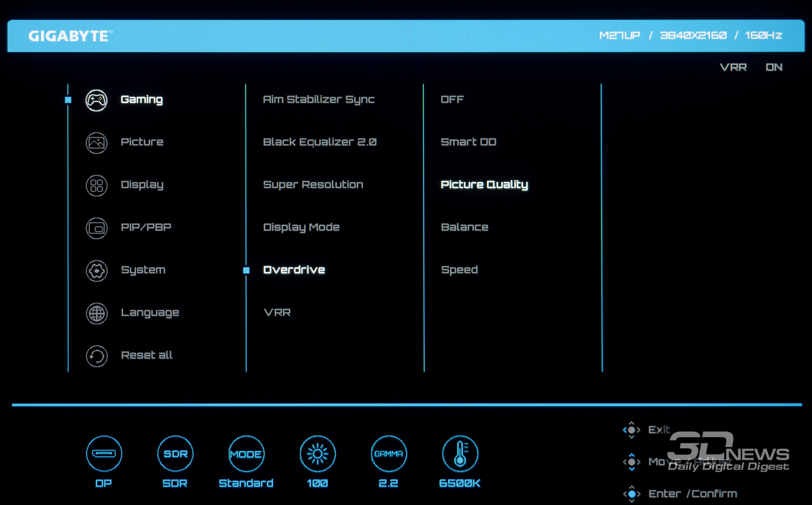Click the Standard picture mode indicator
This screenshot has height=505, width=812.
click(x=246, y=453)
